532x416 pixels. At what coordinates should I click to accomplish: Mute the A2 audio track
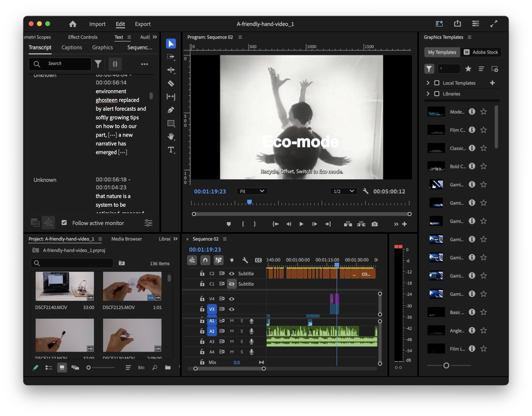[x=232, y=331]
